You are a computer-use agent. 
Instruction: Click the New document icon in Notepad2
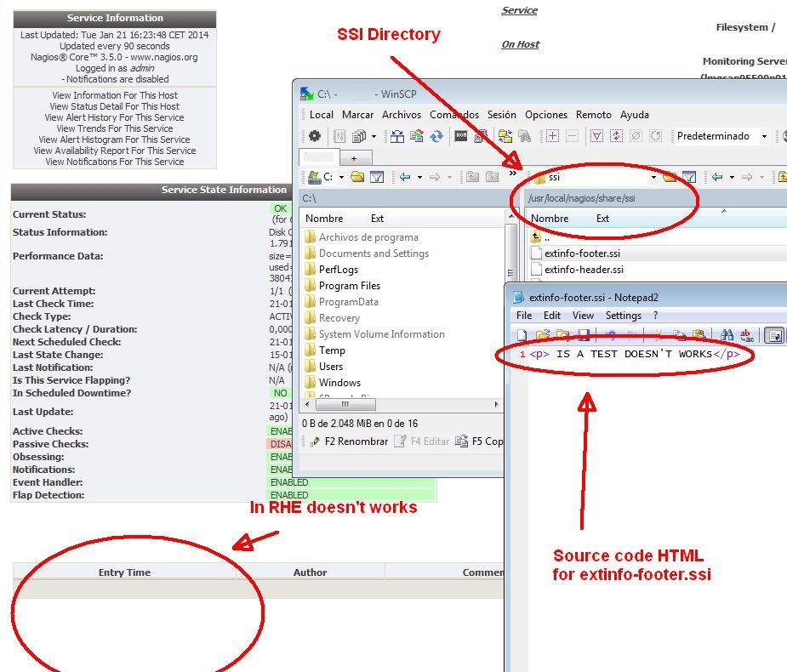click(x=522, y=335)
